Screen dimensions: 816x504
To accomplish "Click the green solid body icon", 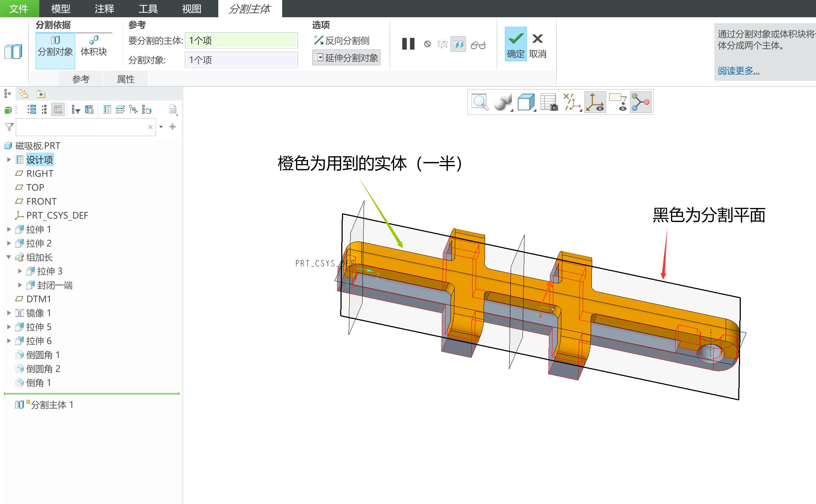I will click(8, 110).
